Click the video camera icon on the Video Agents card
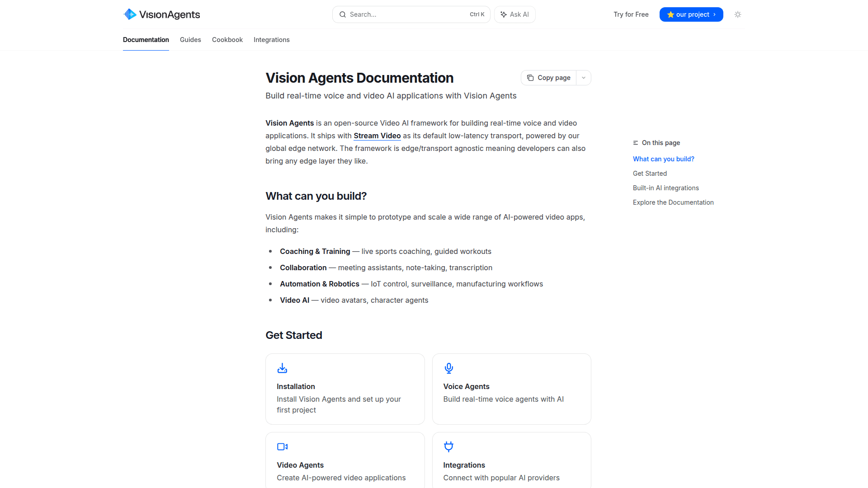868x488 pixels. tap(282, 446)
